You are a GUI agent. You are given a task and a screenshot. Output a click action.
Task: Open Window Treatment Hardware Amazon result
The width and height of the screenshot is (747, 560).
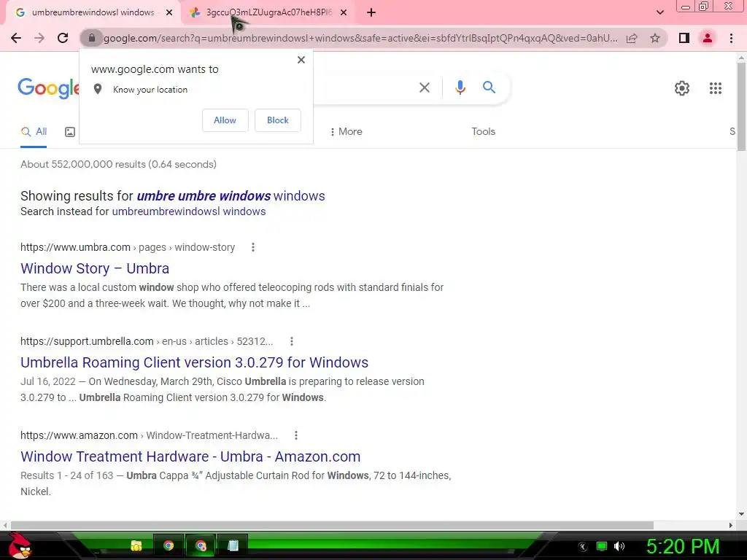click(x=190, y=456)
